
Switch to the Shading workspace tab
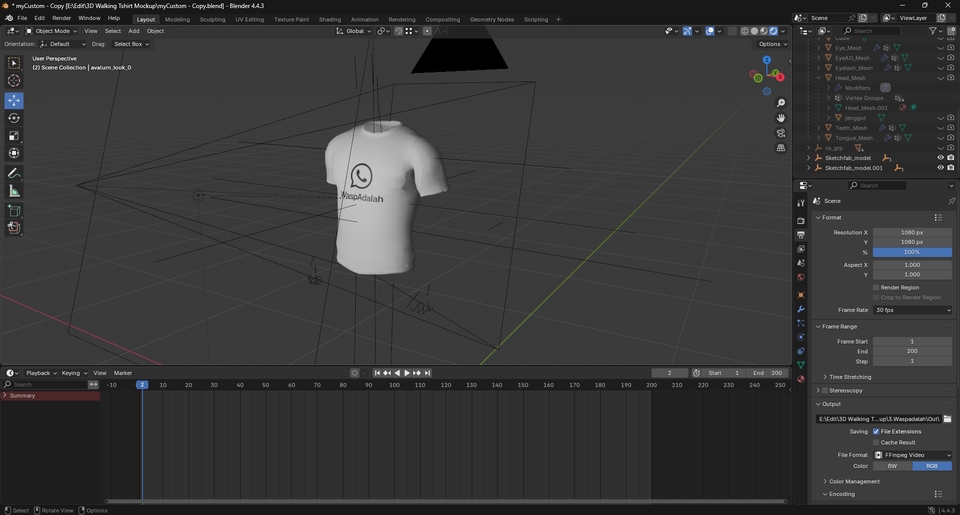(329, 19)
